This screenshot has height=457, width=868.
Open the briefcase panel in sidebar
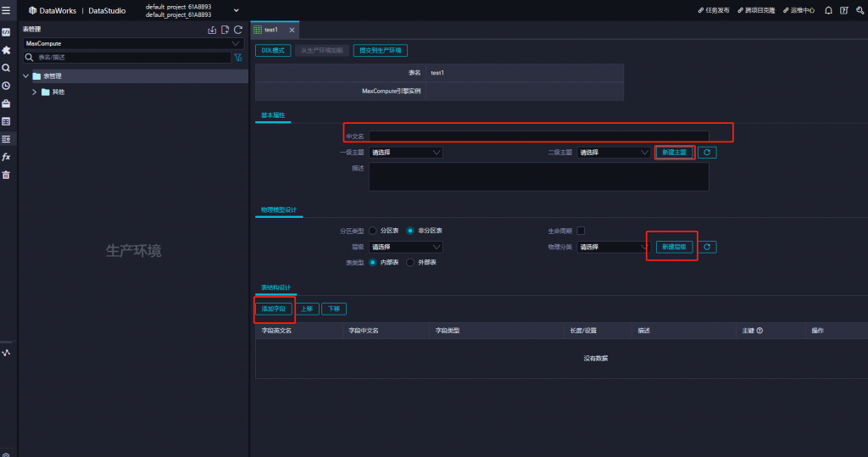tap(6, 103)
